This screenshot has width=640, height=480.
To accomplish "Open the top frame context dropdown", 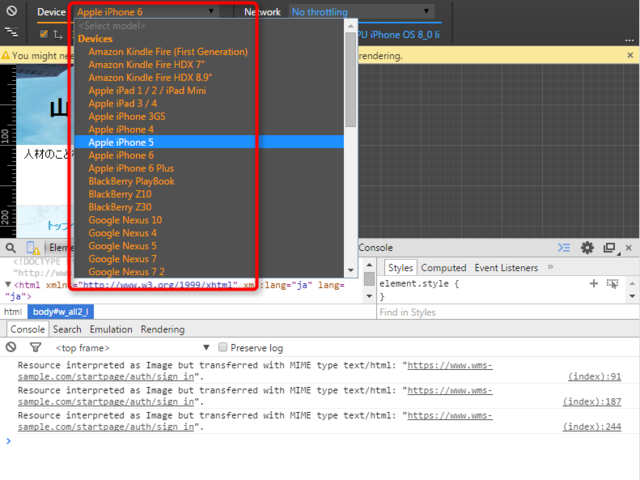I will [x=132, y=348].
